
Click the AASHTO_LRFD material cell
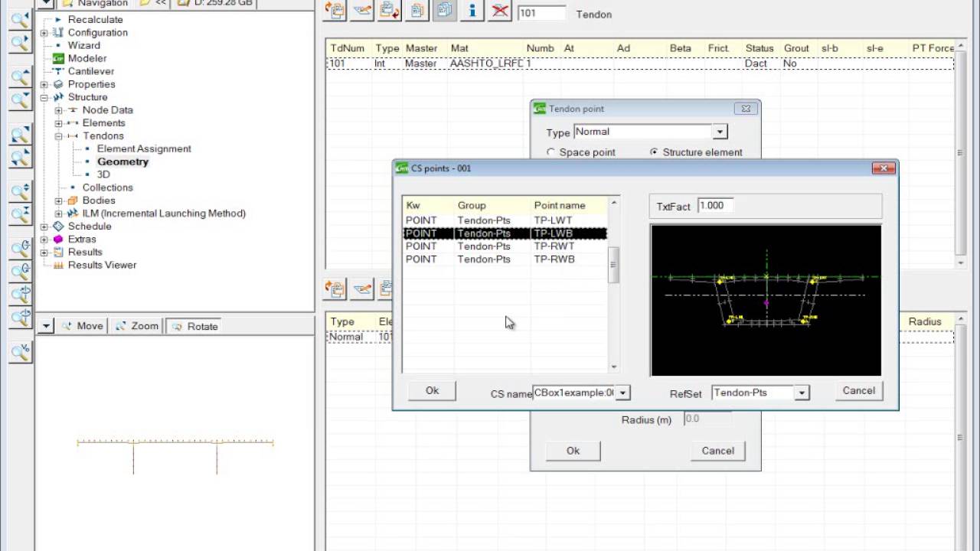[486, 64]
